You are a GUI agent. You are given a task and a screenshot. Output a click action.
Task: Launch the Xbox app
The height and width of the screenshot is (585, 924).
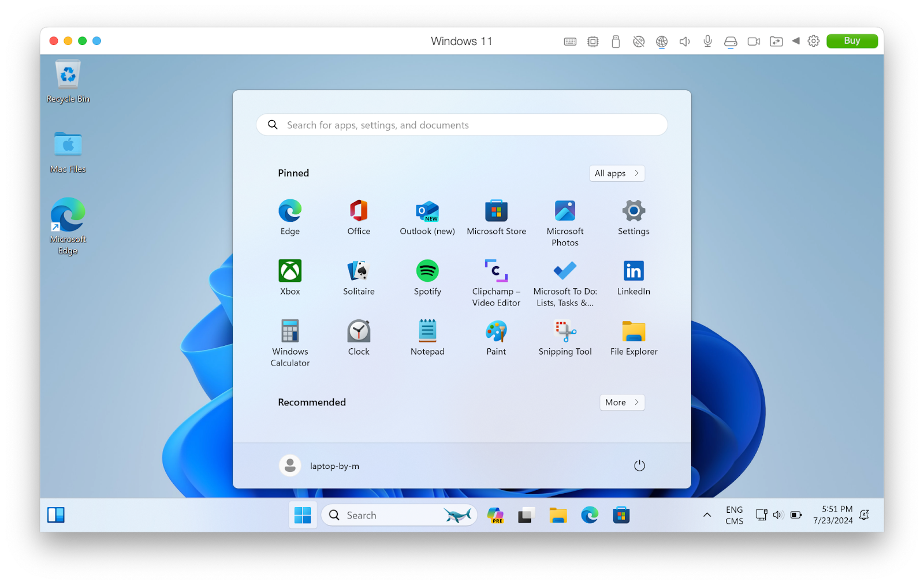point(290,271)
